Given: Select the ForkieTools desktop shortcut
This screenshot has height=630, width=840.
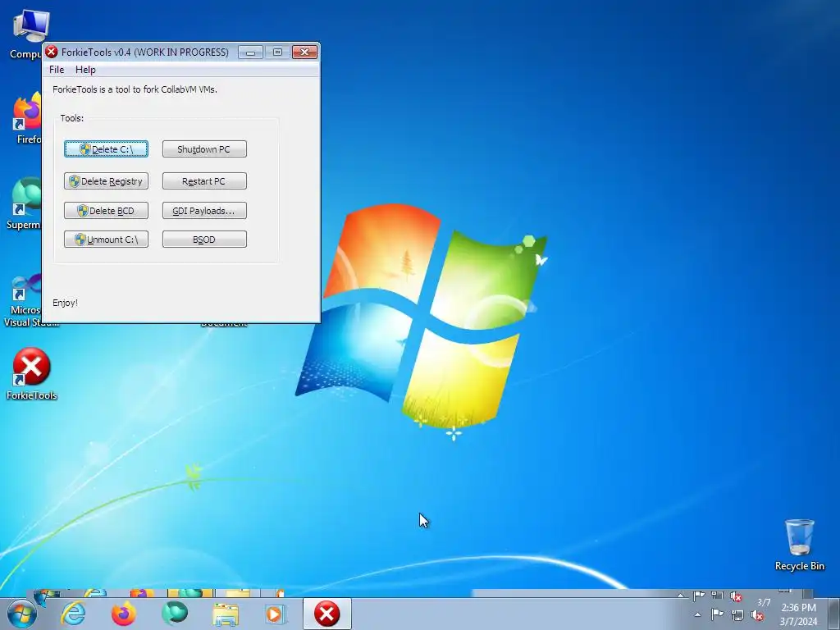Looking at the screenshot, I should 31,374.
